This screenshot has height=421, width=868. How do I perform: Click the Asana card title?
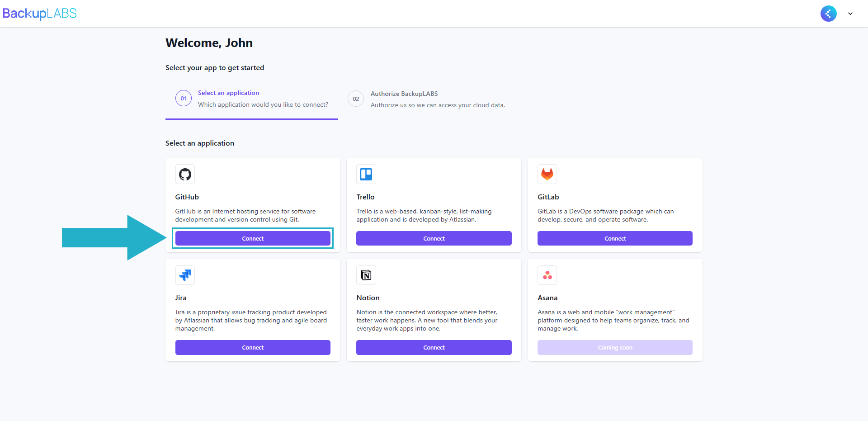point(547,298)
